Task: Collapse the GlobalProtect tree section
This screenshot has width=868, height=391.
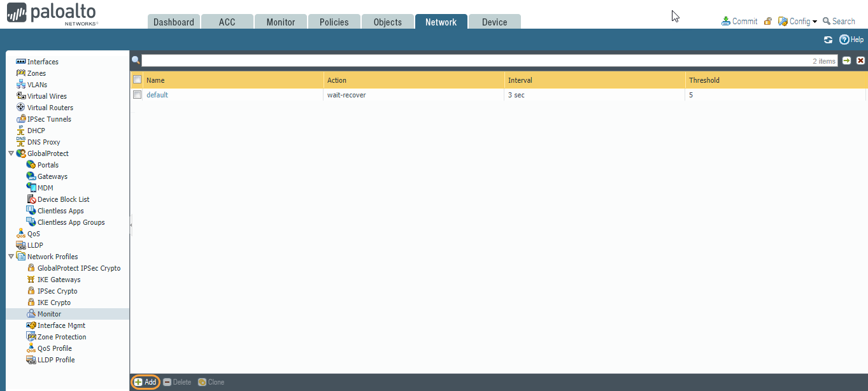Action: (10, 153)
